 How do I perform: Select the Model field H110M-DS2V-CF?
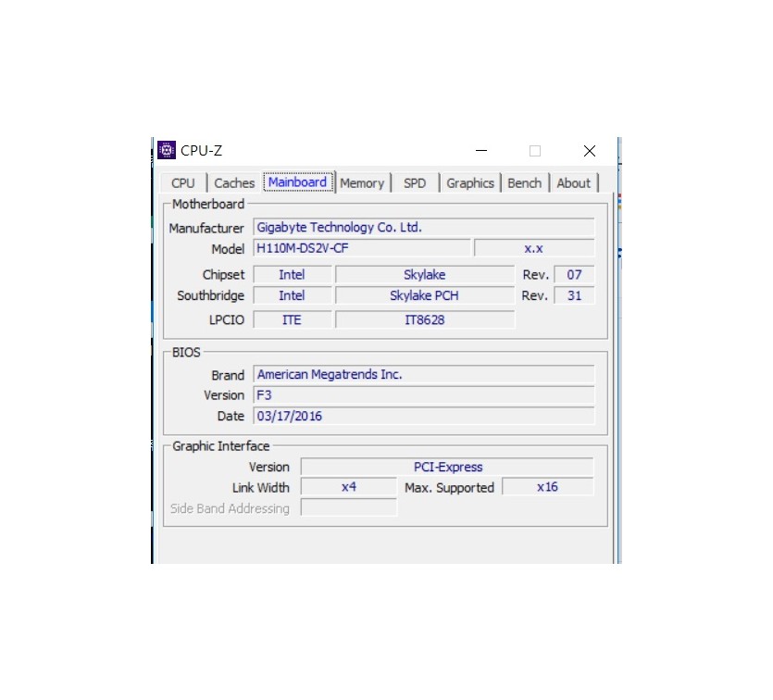click(362, 248)
